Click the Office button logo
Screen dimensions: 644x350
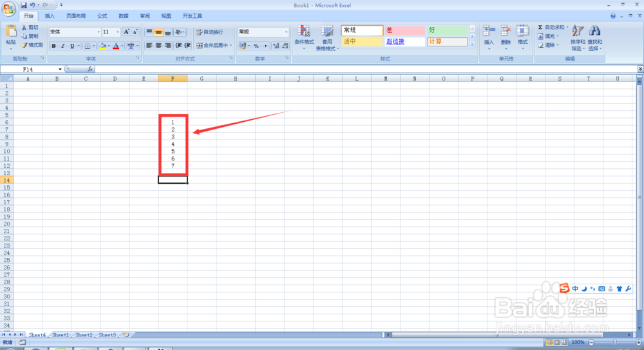[8, 8]
